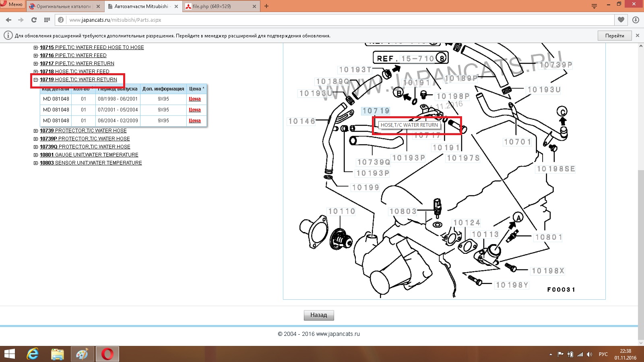Image resolution: width=644 pixels, height=362 pixels.
Task: Open network signal icon in tray
Action: (x=580, y=354)
